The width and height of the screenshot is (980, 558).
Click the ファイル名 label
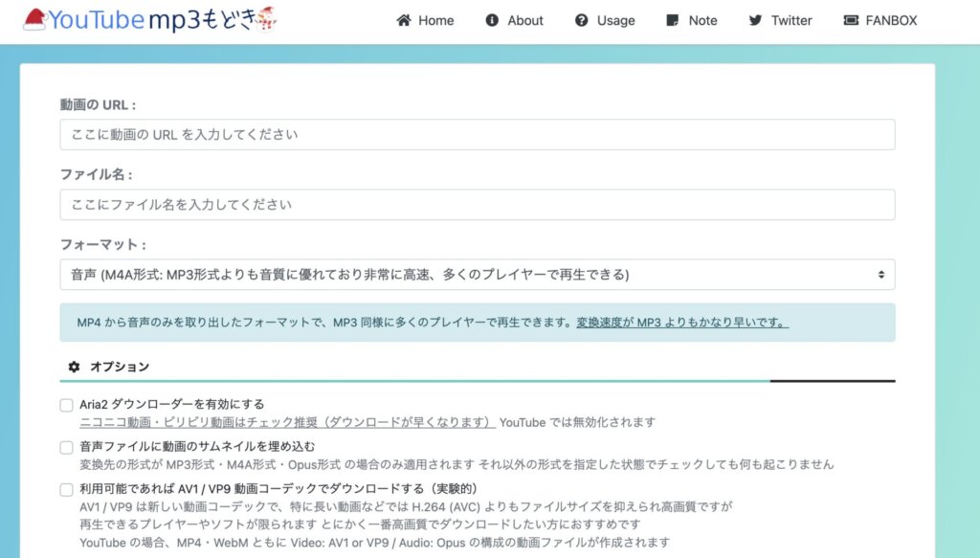97,174
